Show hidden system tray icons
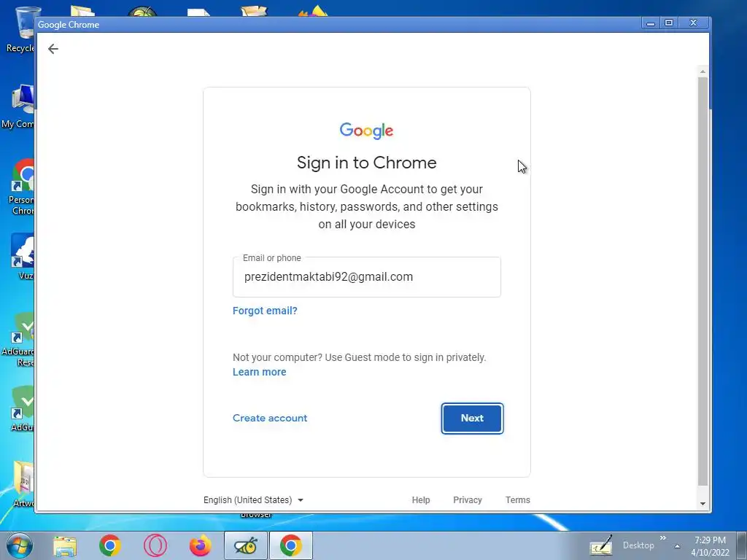Image resolution: width=747 pixels, height=560 pixels. [x=677, y=546]
